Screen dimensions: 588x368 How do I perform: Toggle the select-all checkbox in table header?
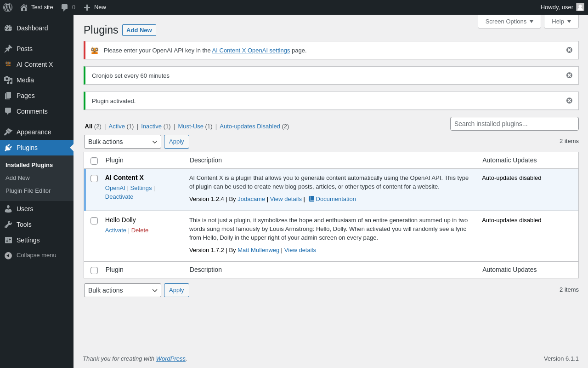click(x=94, y=161)
